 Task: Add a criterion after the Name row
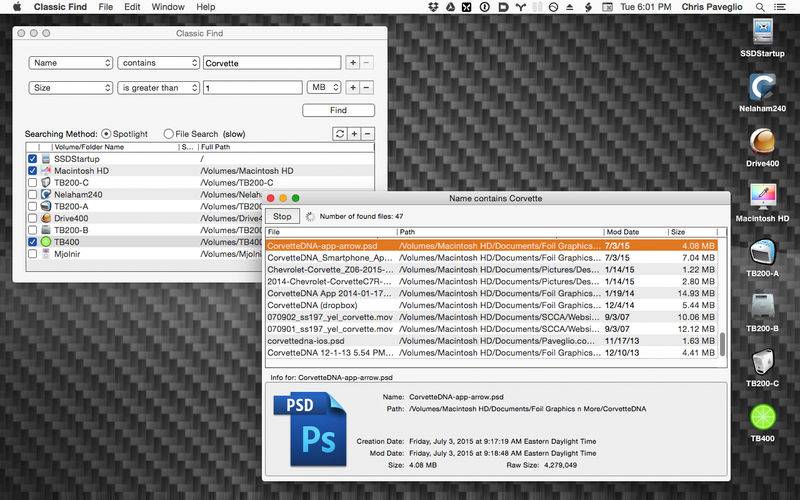point(353,63)
